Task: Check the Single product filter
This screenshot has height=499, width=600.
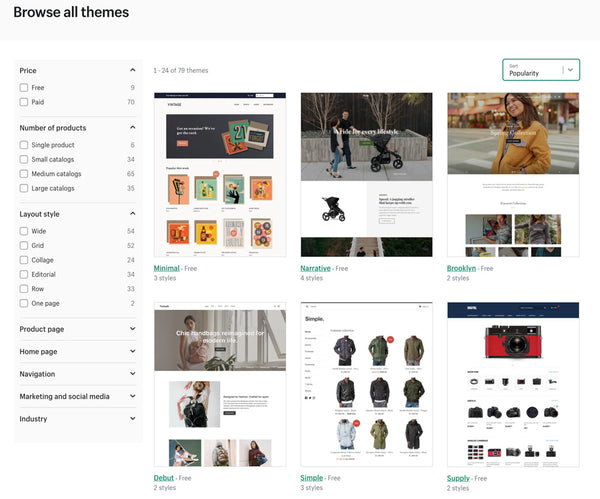Action: pyautogui.click(x=24, y=145)
